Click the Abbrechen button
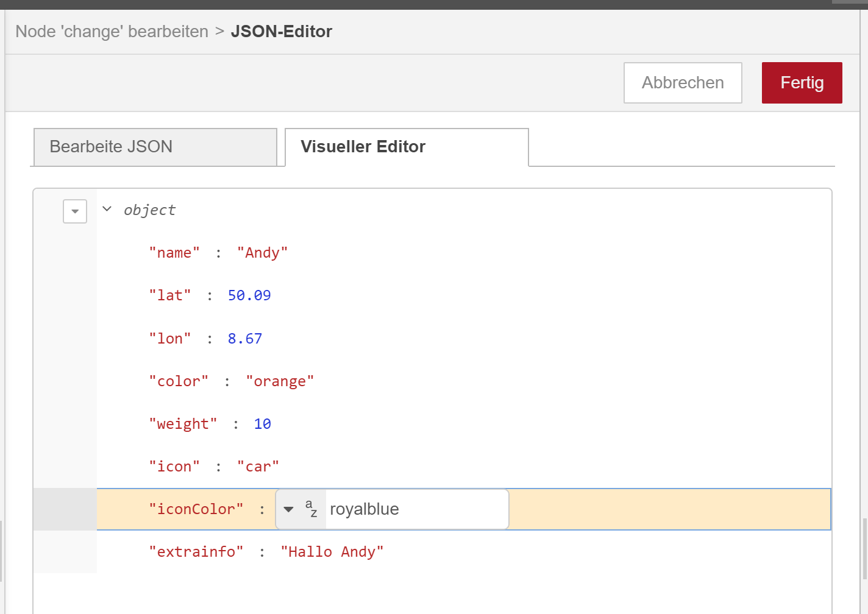The image size is (868, 614). [683, 83]
